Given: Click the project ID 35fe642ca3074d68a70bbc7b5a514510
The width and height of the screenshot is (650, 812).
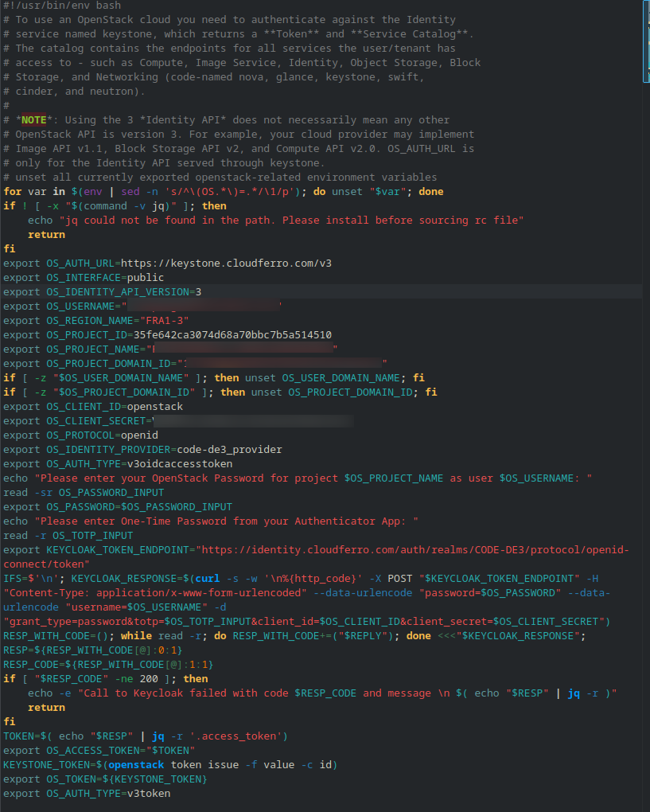Looking at the screenshot, I should tap(232, 335).
